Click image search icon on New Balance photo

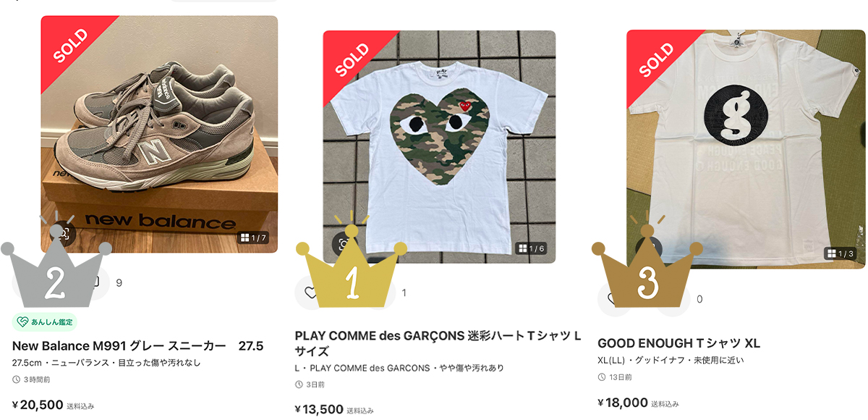[64, 233]
